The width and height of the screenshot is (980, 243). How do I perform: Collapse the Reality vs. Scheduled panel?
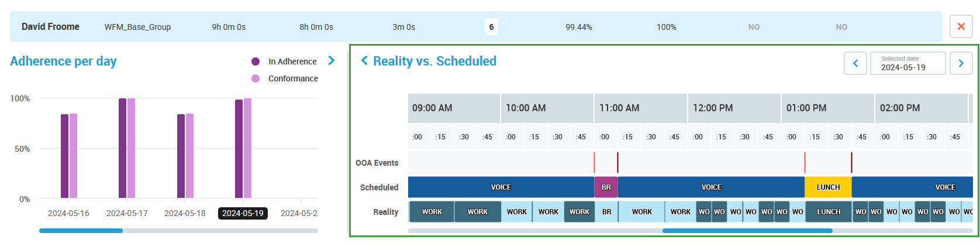pyautogui.click(x=364, y=61)
